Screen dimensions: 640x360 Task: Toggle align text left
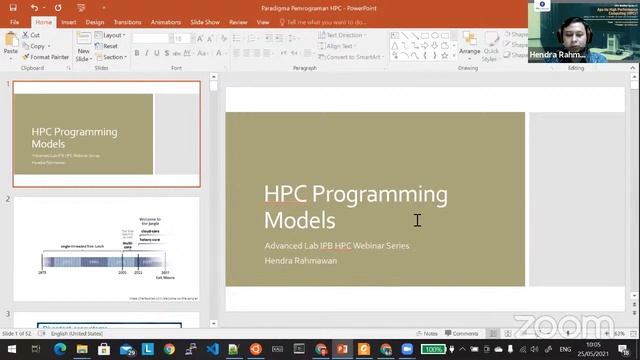pos(237,53)
